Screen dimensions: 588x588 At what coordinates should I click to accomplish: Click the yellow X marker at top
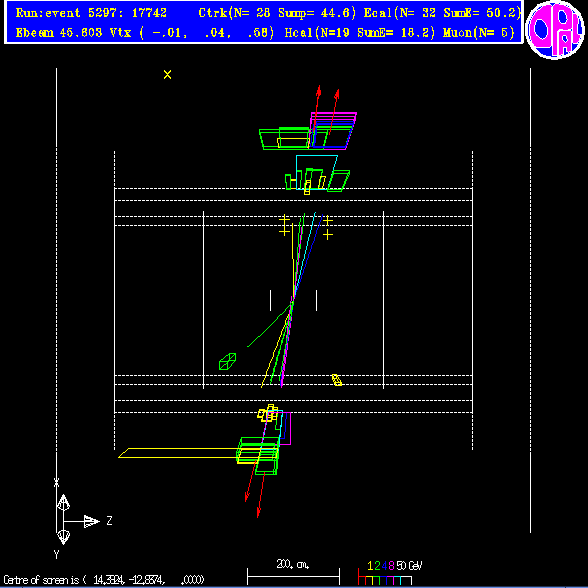tap(168, 75)
